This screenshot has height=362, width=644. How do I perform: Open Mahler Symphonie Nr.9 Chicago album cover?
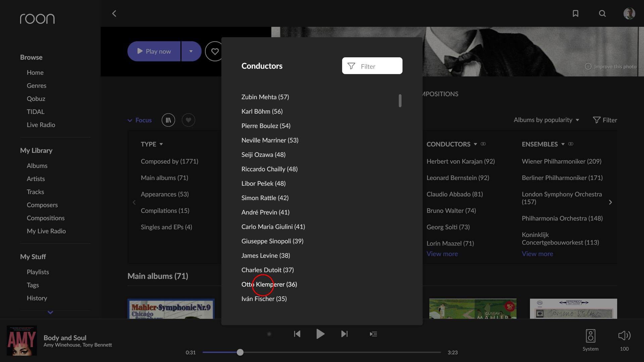pos(171,309)
